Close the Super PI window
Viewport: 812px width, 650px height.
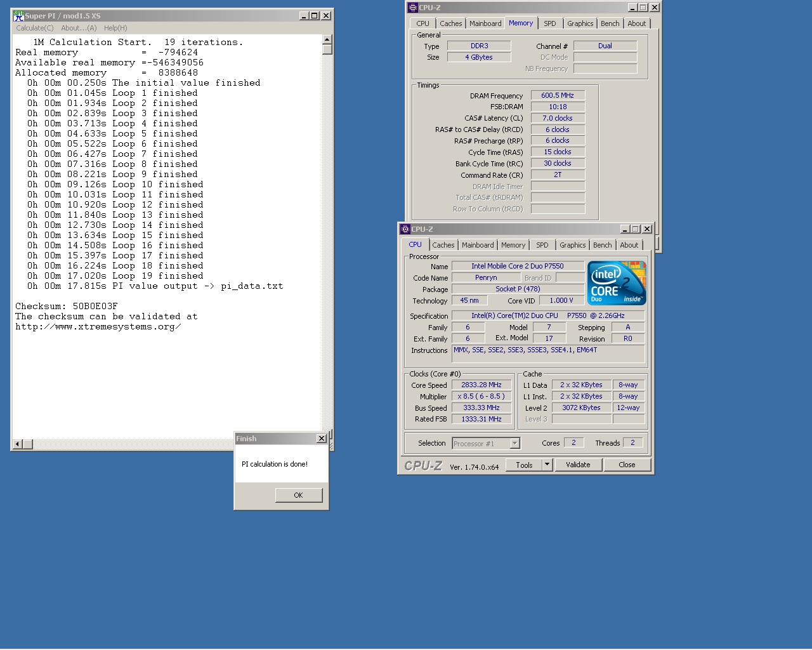(x=326, y=16)
